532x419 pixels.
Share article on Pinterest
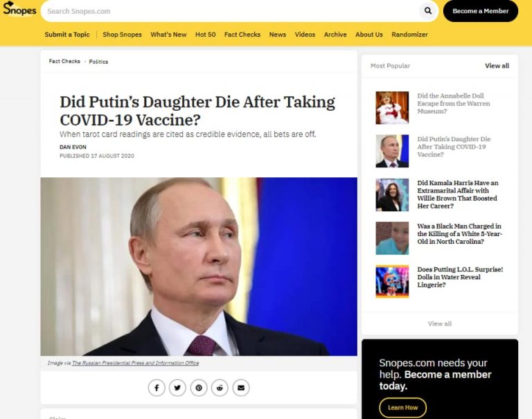[x=199, y=388]
